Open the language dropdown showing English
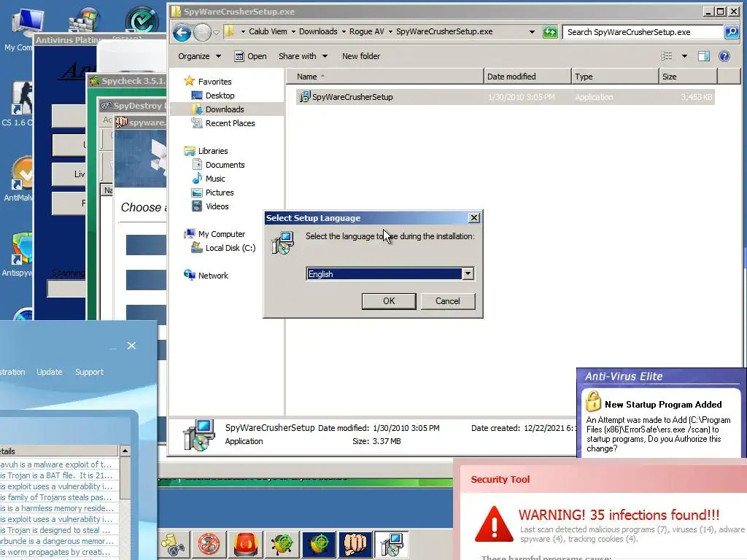Screen dimensions: 747x560 click(468, 274)
